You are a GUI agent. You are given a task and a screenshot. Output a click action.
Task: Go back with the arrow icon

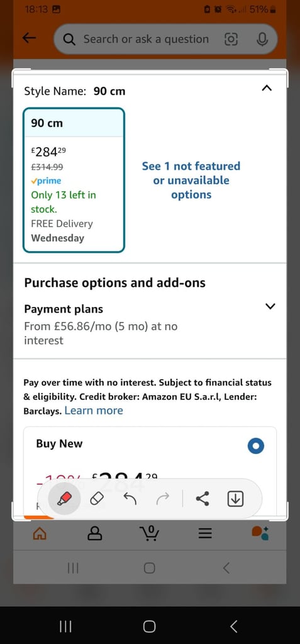click(x=29, y=38)
